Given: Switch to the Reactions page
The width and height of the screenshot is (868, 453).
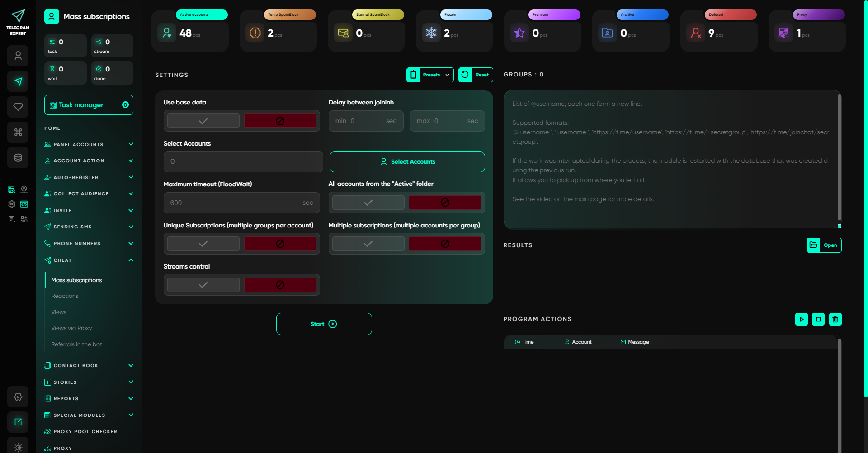Looking at the screenshot, I should point(65,296).
